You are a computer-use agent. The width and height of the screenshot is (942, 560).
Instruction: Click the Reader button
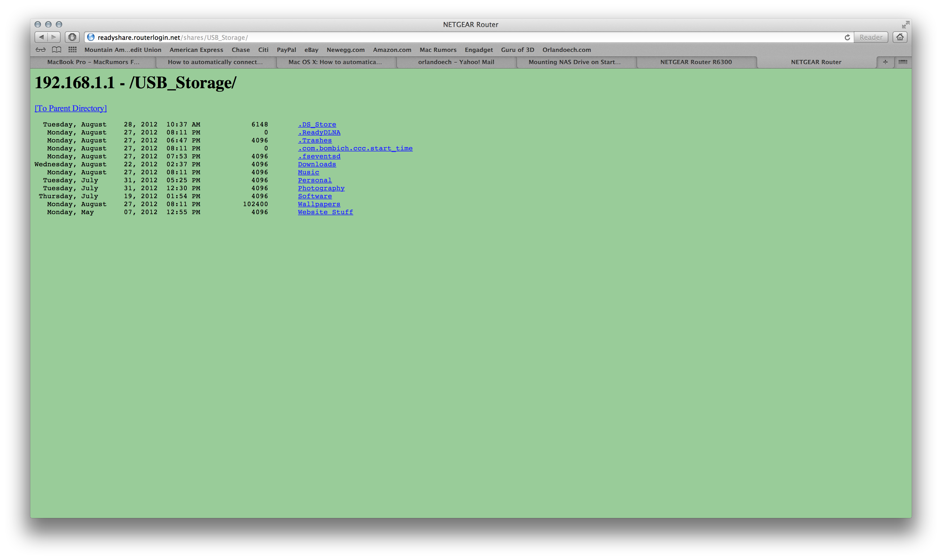(x=871, y=37)
